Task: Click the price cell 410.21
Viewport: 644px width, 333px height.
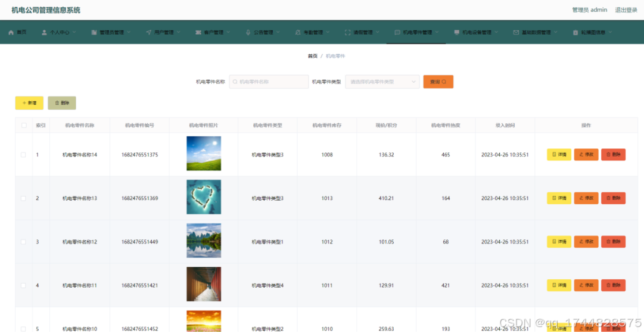Action: tap(386, 198)
